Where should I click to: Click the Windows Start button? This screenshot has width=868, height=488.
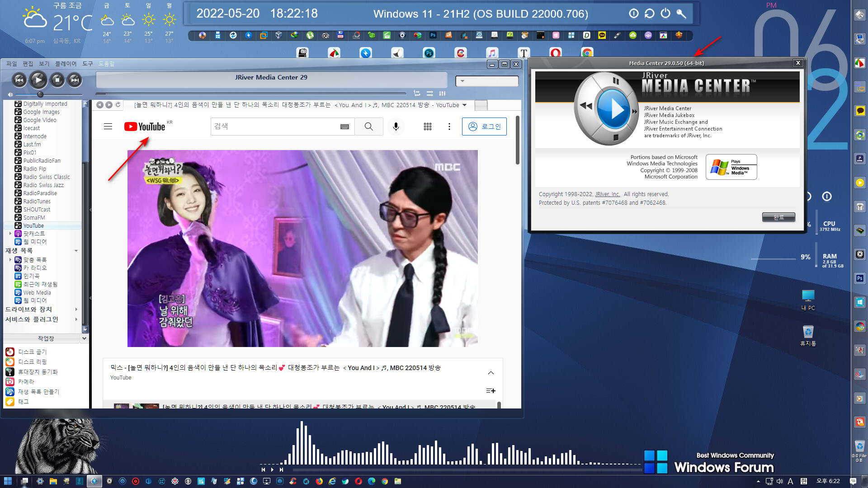pos(8,481)
